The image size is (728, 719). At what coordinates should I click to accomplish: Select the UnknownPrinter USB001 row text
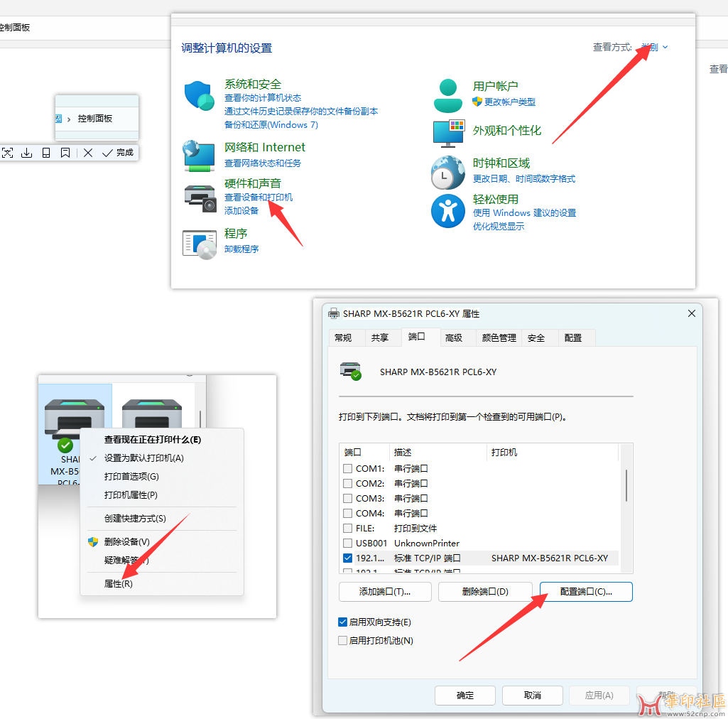427,543
